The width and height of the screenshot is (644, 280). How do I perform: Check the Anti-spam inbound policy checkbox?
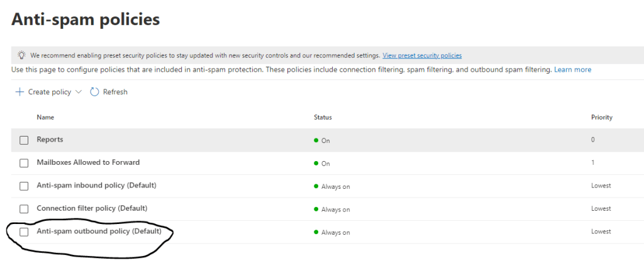click(x=24, y=186)
